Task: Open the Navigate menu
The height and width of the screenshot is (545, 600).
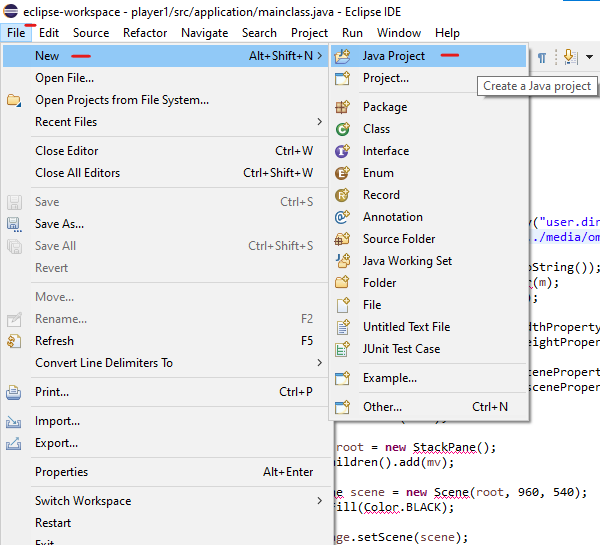Action: pos(205,33)
